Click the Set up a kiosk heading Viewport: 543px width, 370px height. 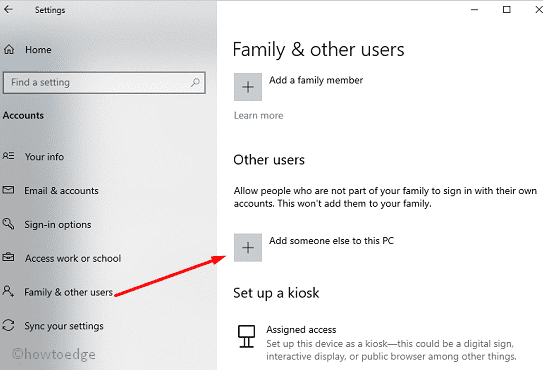pos(276,293)
